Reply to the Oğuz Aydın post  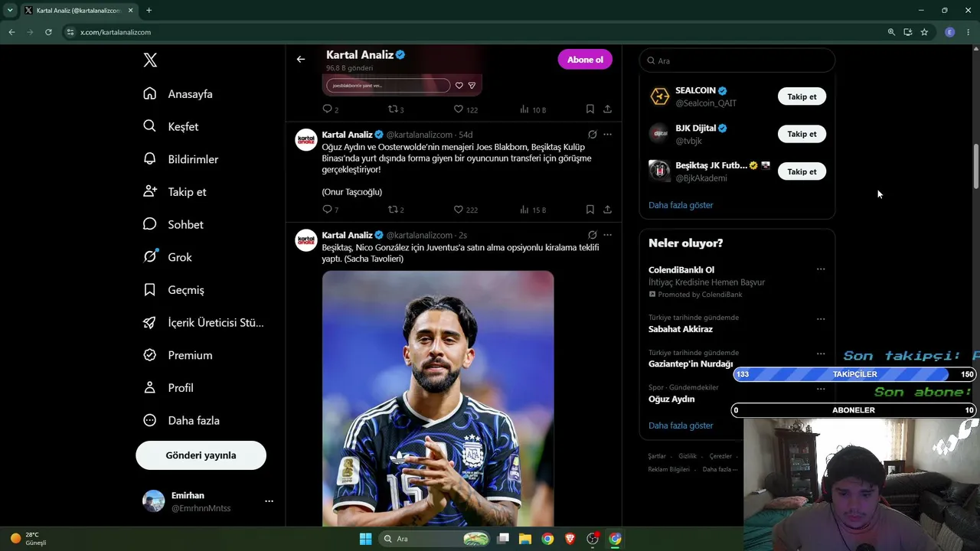point(328,210)
